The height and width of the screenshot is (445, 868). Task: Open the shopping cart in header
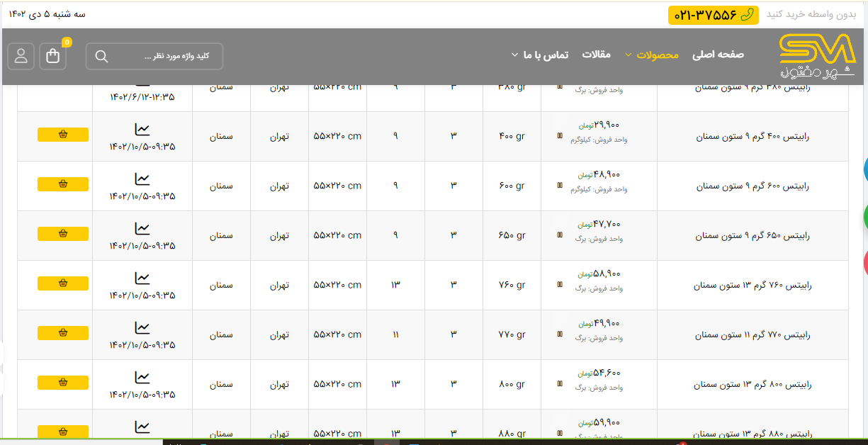tap(53, 56)
